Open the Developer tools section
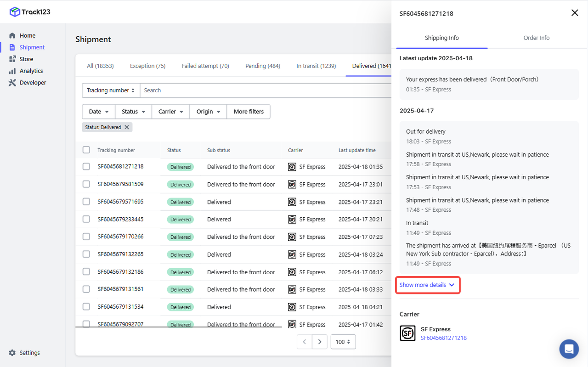The width and height of the screenshot is (588, 367). tap(33, 83)
